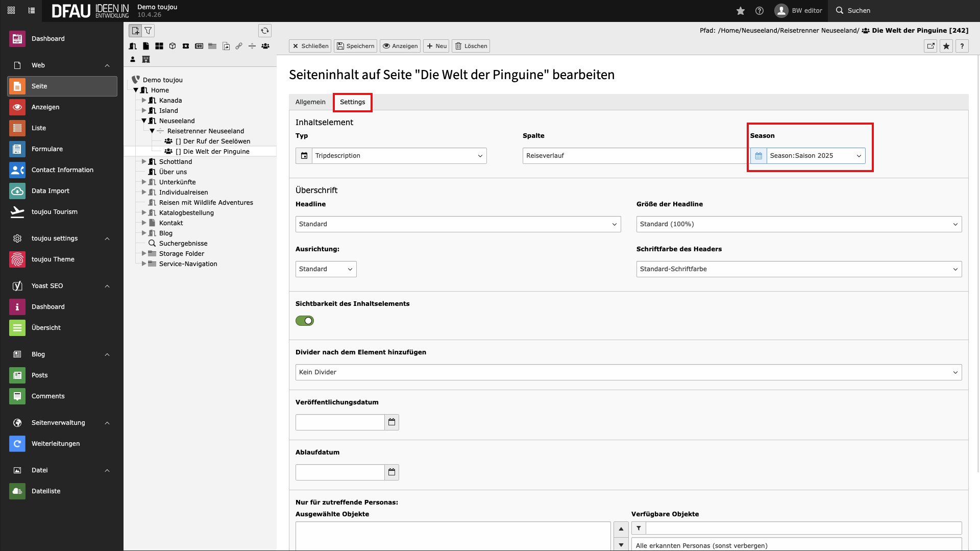Open the toujou Theme module

[x=62, y=259]
